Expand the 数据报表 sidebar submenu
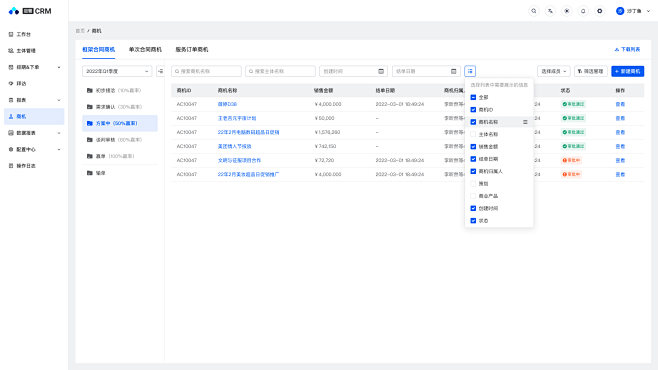The height and width of the screenshot is (370, 658). [x=59, y=133]
